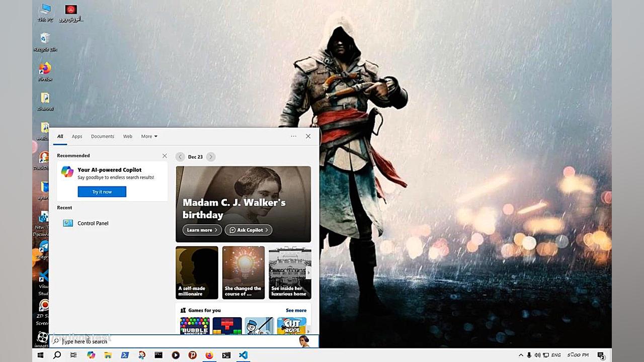The image size is (644, 362).
Task: Select the All search tab
Action: 60,136
